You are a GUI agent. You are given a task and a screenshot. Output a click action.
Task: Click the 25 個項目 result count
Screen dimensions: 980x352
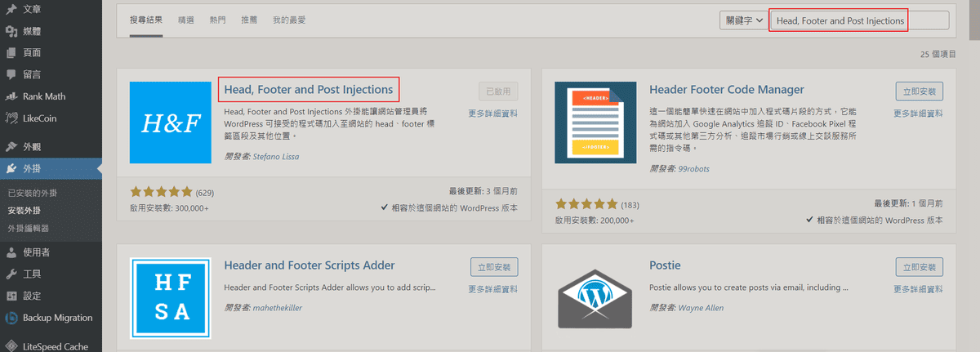coord(938,55)
